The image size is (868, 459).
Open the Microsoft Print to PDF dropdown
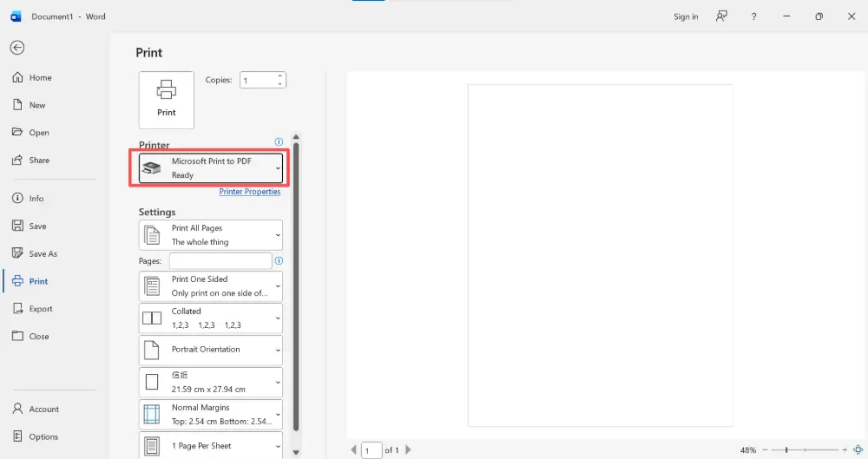(211, 168)
